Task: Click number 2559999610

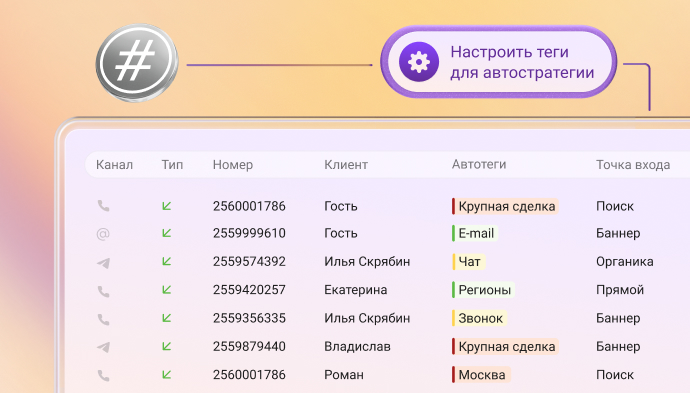Action: coord(249,233)
